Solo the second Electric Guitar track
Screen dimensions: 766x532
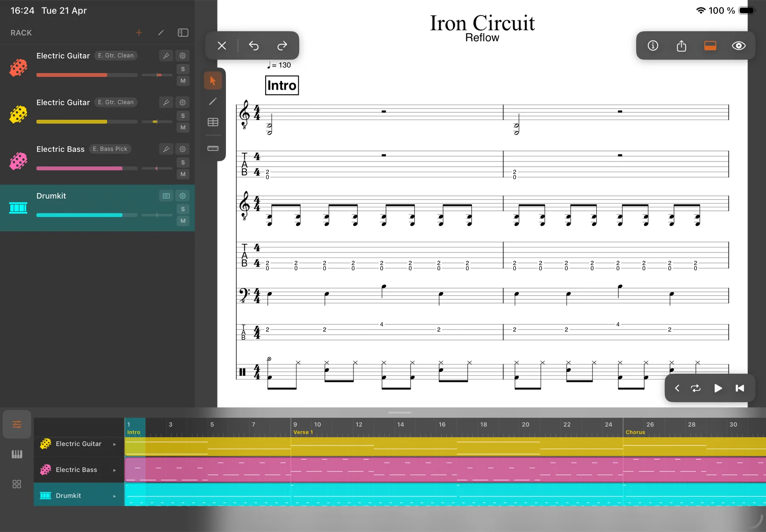click(x=183, y=116)
